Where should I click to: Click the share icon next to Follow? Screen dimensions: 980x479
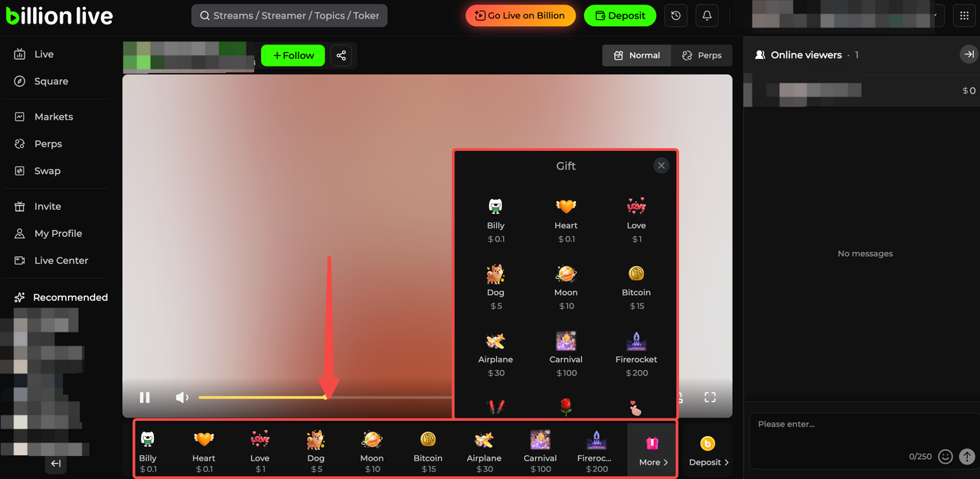pos(341,56)
